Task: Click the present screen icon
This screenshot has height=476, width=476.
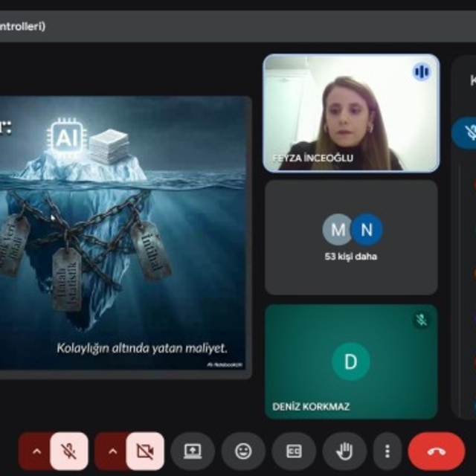Action: 193,451
